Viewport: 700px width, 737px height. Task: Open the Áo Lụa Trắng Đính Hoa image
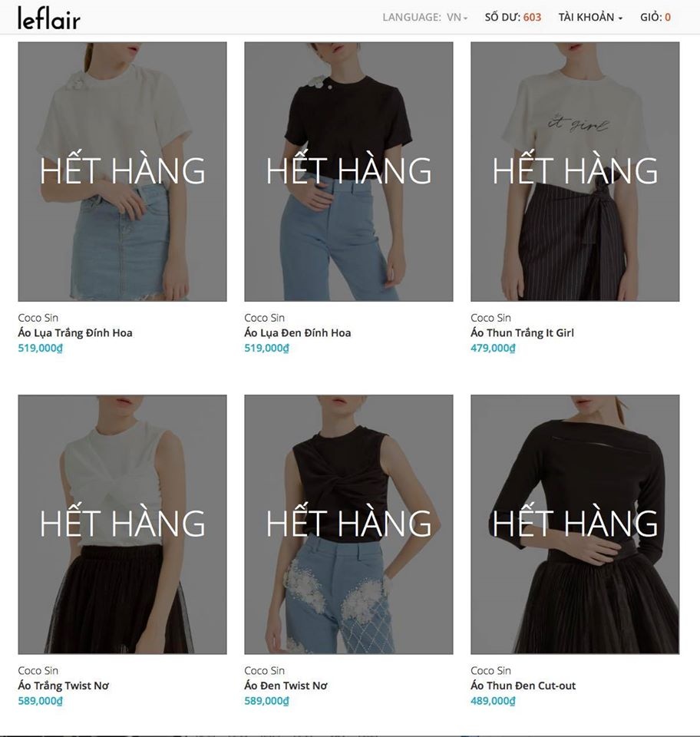(122, 171)
